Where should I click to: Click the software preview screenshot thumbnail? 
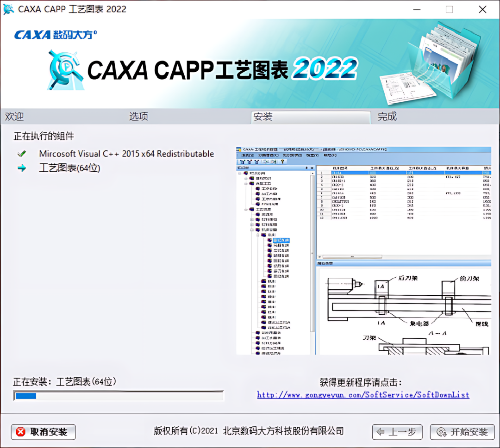click(363, 251)
